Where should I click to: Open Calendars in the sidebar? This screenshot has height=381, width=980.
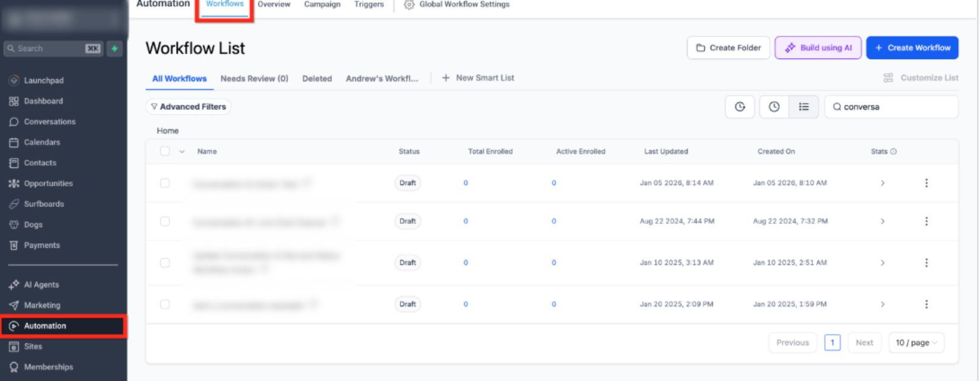pyautogui.click(x=35, y=142)
